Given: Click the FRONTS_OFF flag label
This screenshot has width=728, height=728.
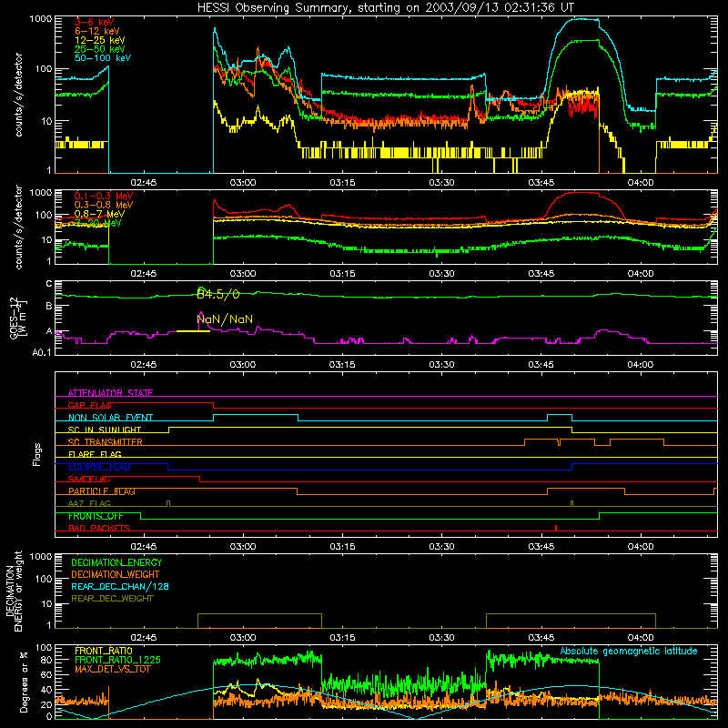Looking at the screenshot, I should pos(96,516).
